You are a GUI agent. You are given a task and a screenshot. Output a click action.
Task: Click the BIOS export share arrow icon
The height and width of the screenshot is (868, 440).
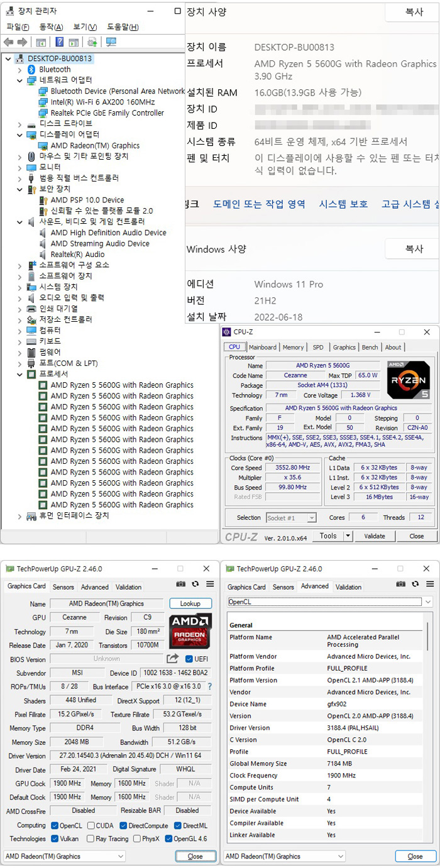point(172,659)
